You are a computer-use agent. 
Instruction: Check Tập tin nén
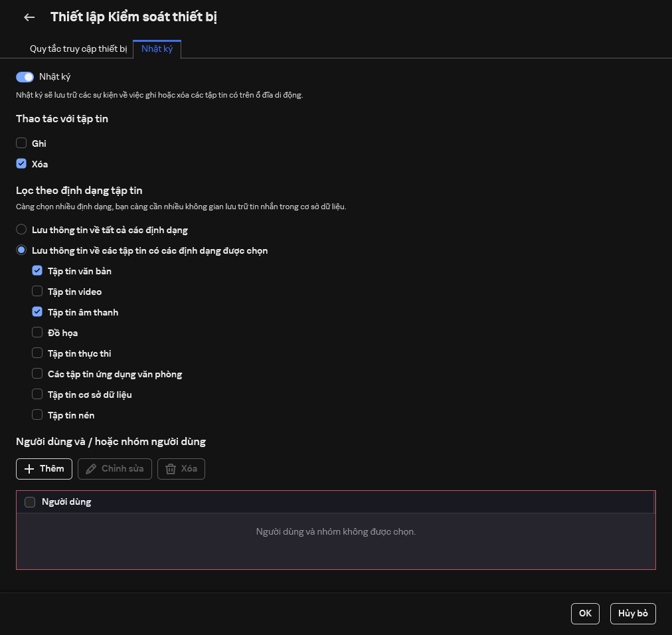click(37, 415)
